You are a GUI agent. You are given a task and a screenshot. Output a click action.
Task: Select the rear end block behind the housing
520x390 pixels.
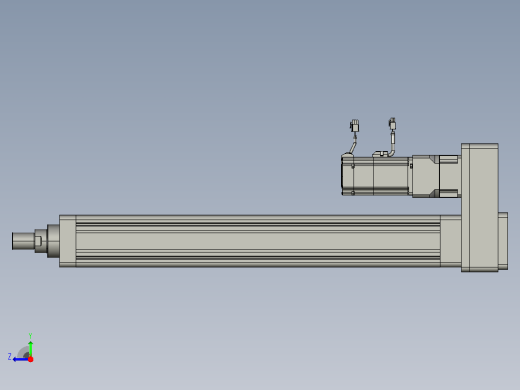pos(503,241)
